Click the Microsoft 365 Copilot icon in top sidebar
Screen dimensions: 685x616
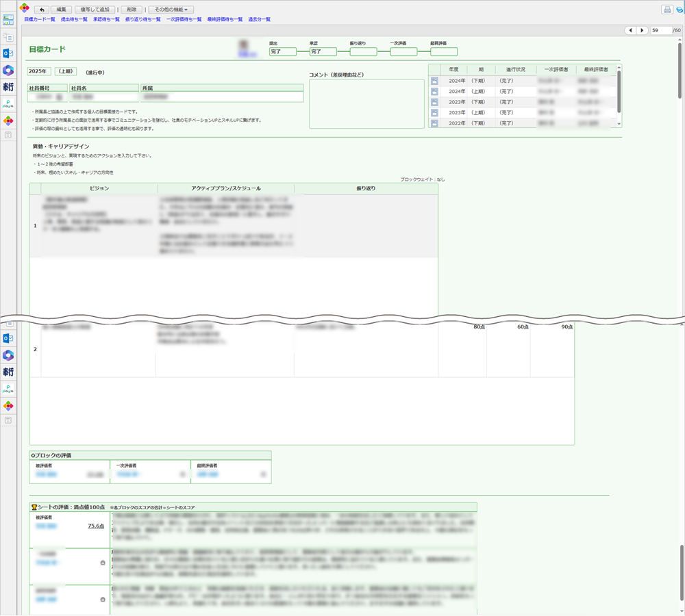coord(8,70)
